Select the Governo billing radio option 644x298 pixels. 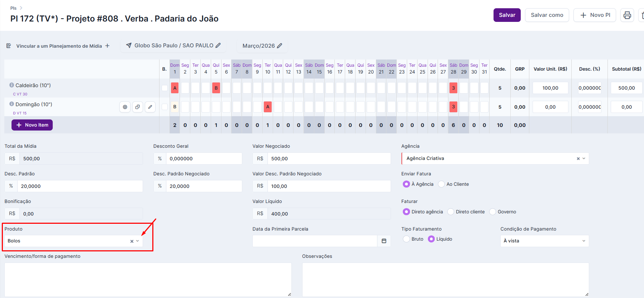click(x=493, y=212)
